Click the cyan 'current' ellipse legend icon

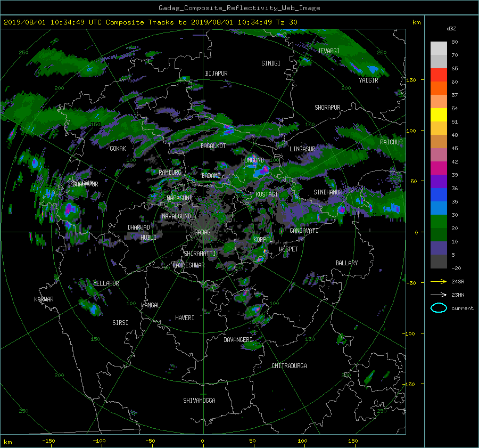(439, 308)
